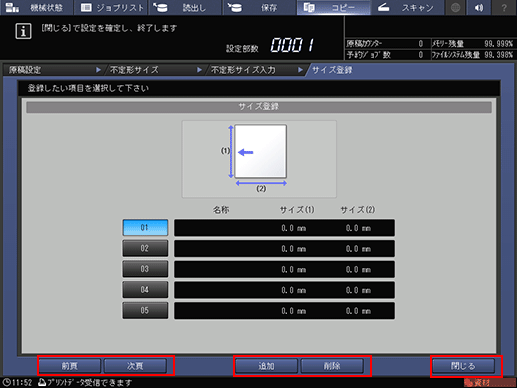517x388 pixels.
Task: Go back to 不定形サイズ入力 breadcrumb
Action: [x=255, y=70]
